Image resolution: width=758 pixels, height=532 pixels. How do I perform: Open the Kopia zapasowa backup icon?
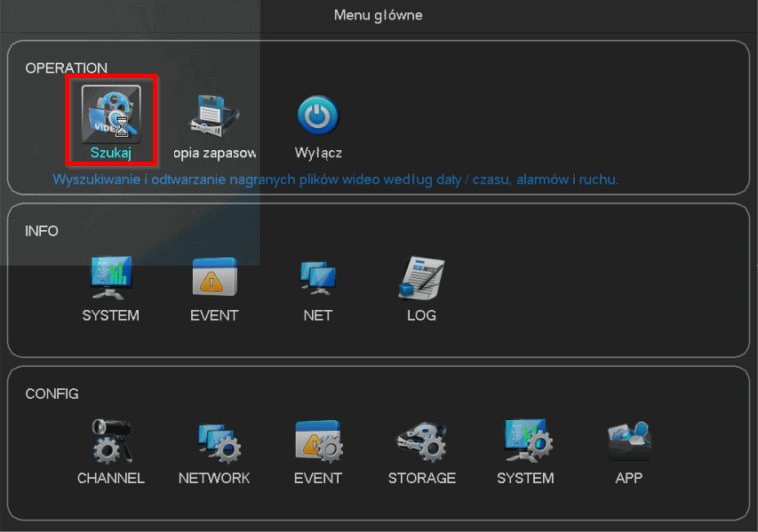pyautogui.click(x=215, y=115)
